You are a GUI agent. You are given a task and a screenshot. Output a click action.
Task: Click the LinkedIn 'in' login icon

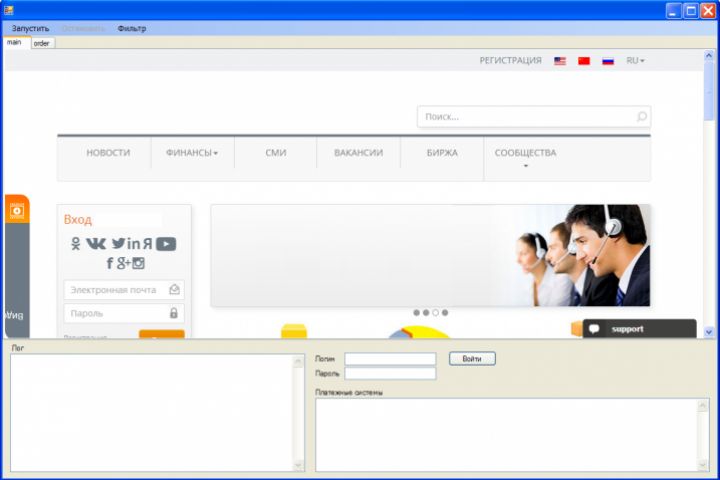[x=134, y=243]
